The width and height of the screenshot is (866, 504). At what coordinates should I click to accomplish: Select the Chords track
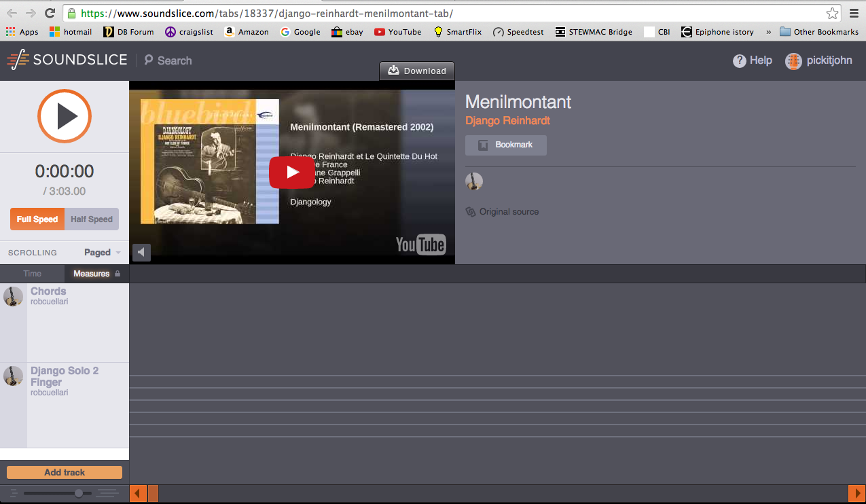point(48,291)
